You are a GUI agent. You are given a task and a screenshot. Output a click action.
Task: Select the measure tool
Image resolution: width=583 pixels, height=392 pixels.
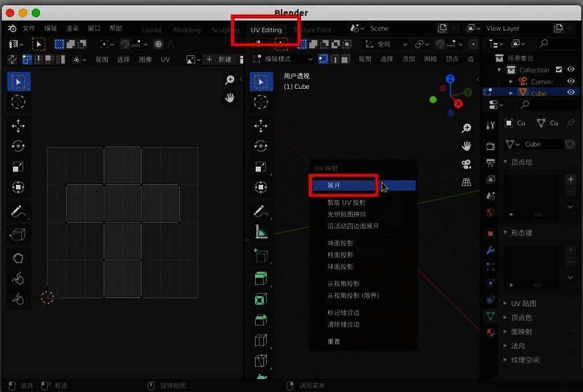(x=261, y=232)
